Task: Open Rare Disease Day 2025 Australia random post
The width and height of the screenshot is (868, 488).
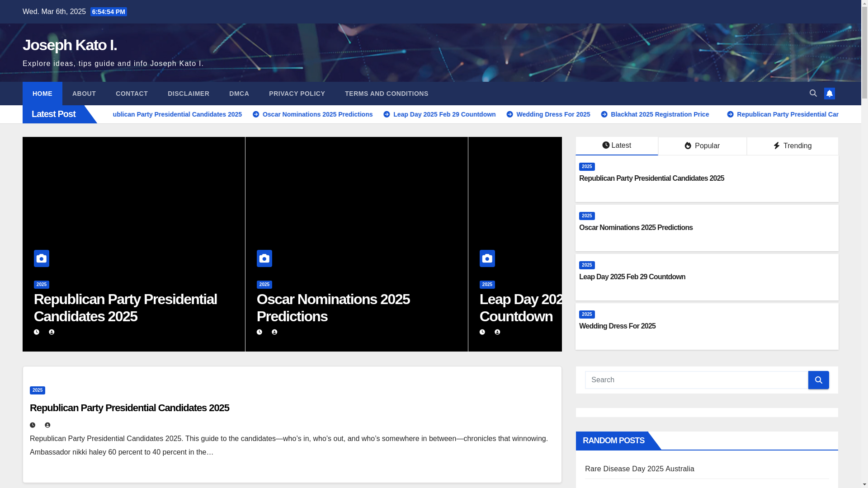Action: coord(639,469)
